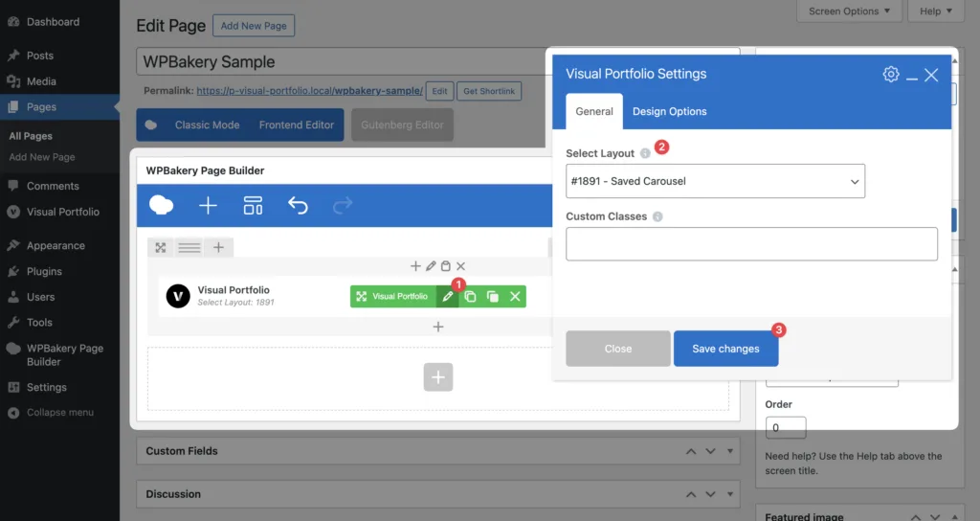
Task: Click the round V icon of Visual Portfolio element
Action: point(178,296)
